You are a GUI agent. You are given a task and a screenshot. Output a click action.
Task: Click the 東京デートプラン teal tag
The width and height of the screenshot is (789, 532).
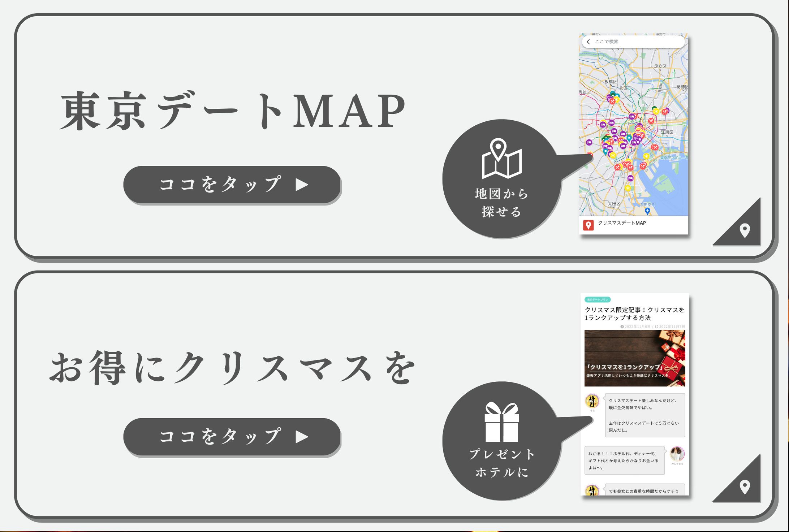point(598,299)
